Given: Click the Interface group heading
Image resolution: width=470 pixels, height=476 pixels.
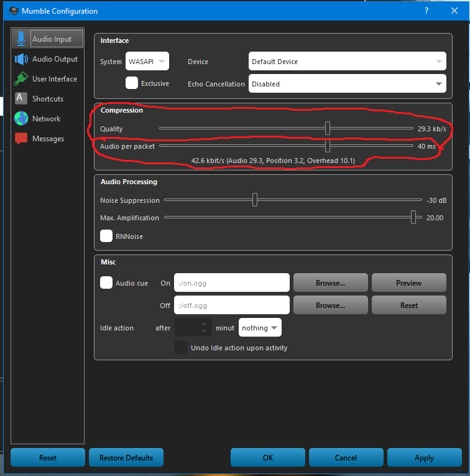Looking at the screenshot, I should point(114,40).
